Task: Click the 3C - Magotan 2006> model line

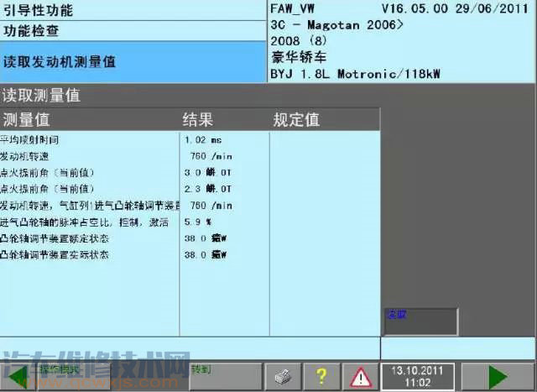Action: coord(337,25)
